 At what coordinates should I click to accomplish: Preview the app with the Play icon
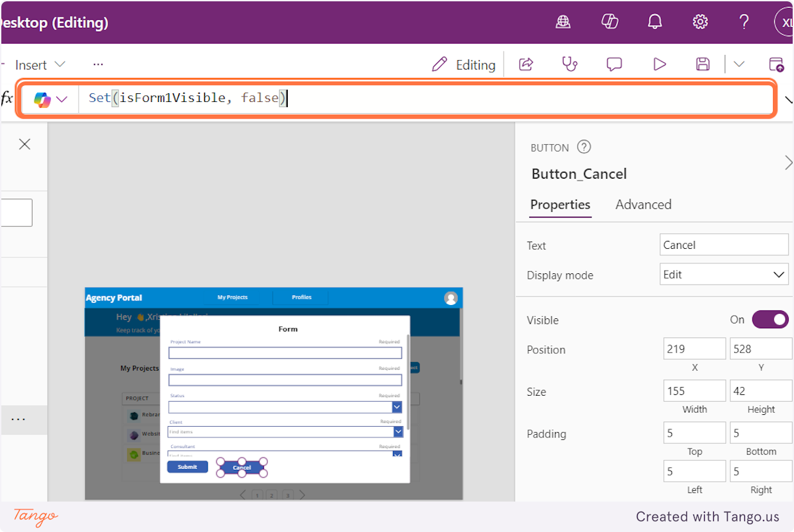point(659,64)
